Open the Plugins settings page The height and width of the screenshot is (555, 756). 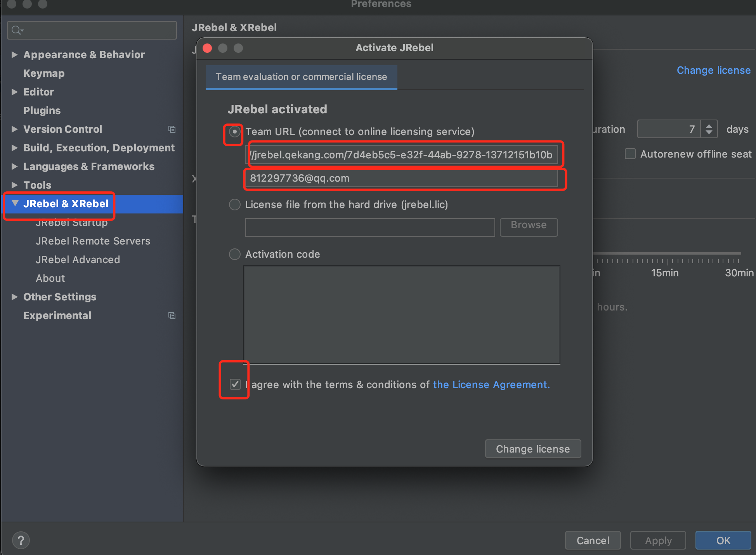click(x=42, y=111)
